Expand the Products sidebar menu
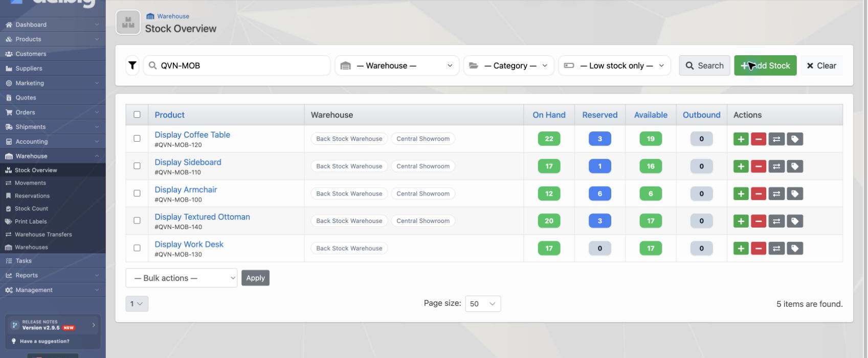Screen dimensions: 868x358 tap(53, 39)
